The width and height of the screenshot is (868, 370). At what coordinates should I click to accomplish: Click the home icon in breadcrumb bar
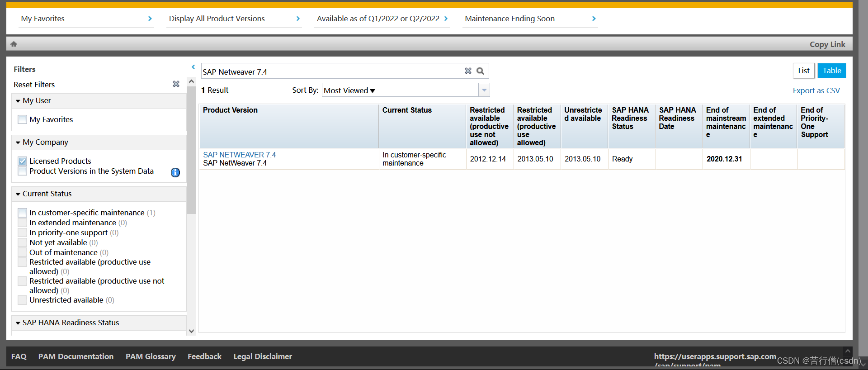14,44
